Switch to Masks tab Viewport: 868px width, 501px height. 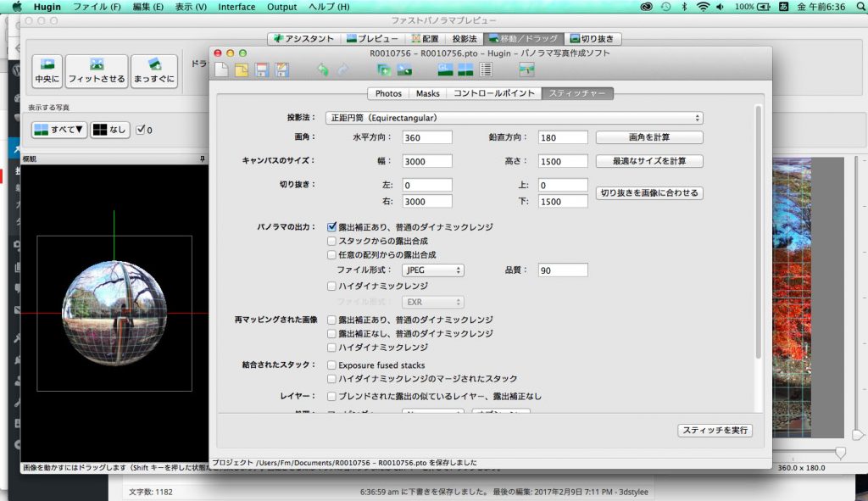point(427,93)
